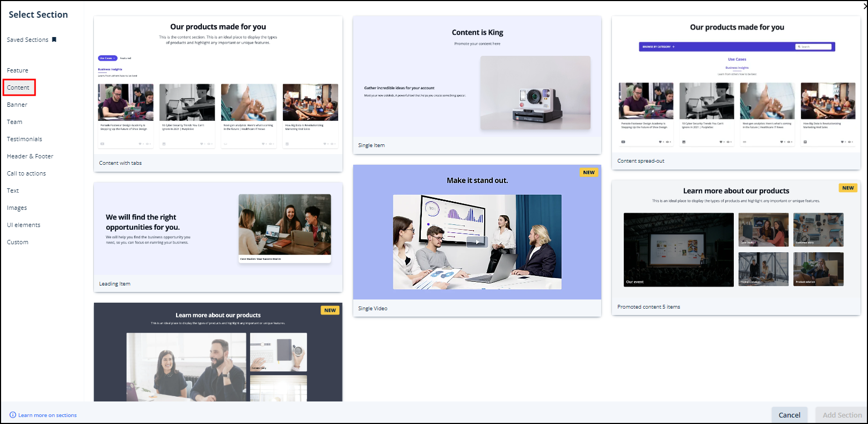
Task: Select the Content category in sidebar
Action: [x=18, y=87]
